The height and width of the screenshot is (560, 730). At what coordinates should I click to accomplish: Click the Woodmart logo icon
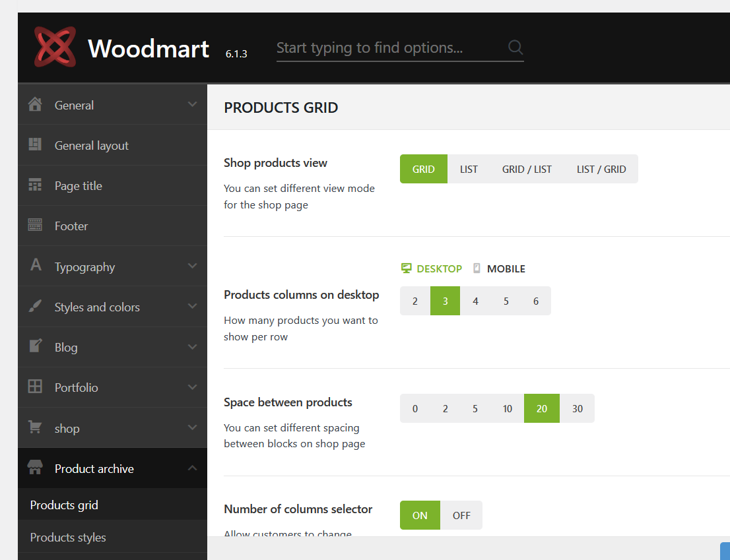click(x=55, y=47)
